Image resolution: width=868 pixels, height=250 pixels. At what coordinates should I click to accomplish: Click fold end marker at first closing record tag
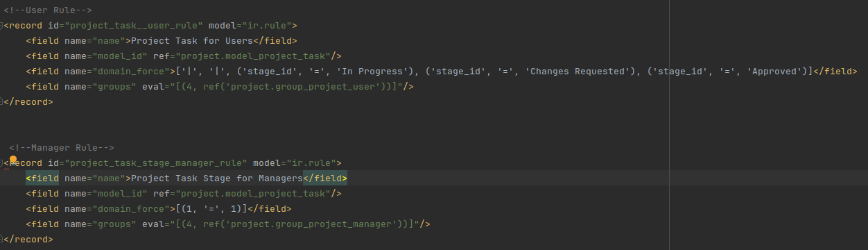coord(2,102)
